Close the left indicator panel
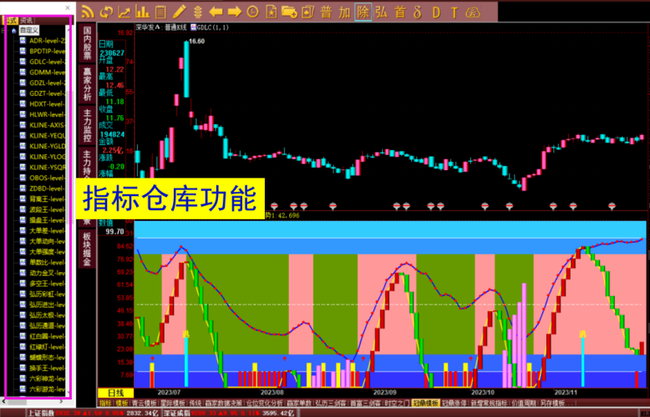Image resolution: width=650 pixels, height=417 pixels. (x=68, y=8)
